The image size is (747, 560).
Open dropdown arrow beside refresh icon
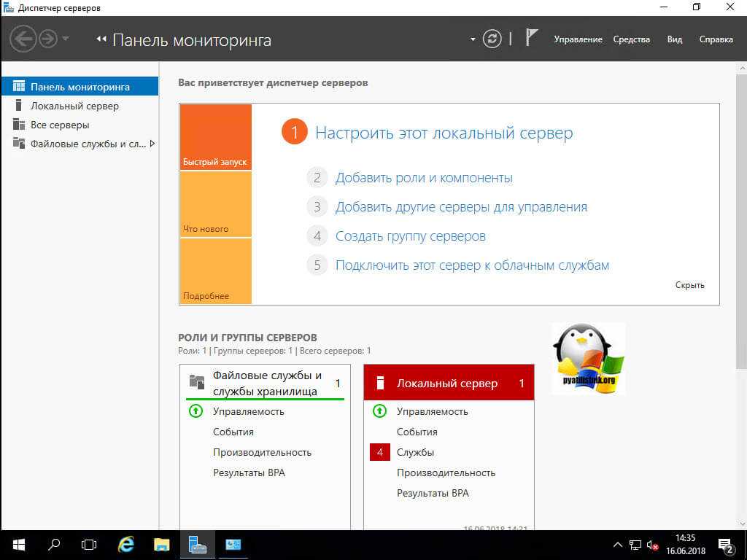473,39
